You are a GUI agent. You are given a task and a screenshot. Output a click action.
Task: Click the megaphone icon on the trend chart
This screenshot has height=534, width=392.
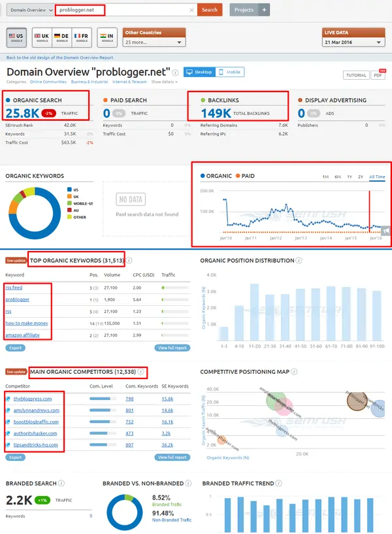coord(386,231)
